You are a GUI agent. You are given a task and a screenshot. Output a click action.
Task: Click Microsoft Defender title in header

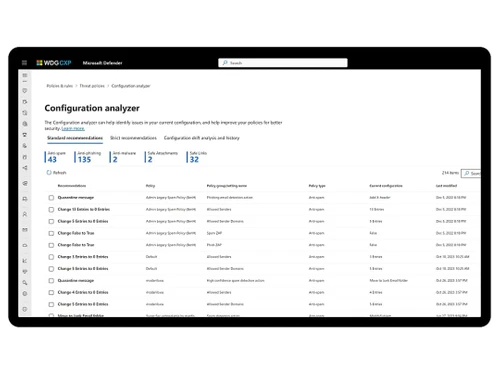(x=102, y=63)
